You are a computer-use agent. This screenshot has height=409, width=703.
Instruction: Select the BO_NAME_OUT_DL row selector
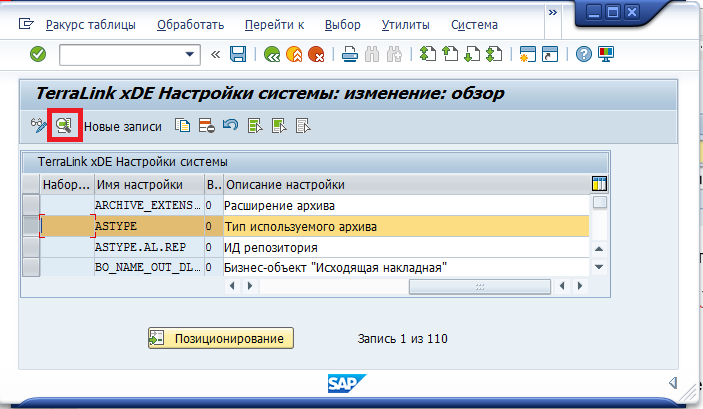click(31, 267)
